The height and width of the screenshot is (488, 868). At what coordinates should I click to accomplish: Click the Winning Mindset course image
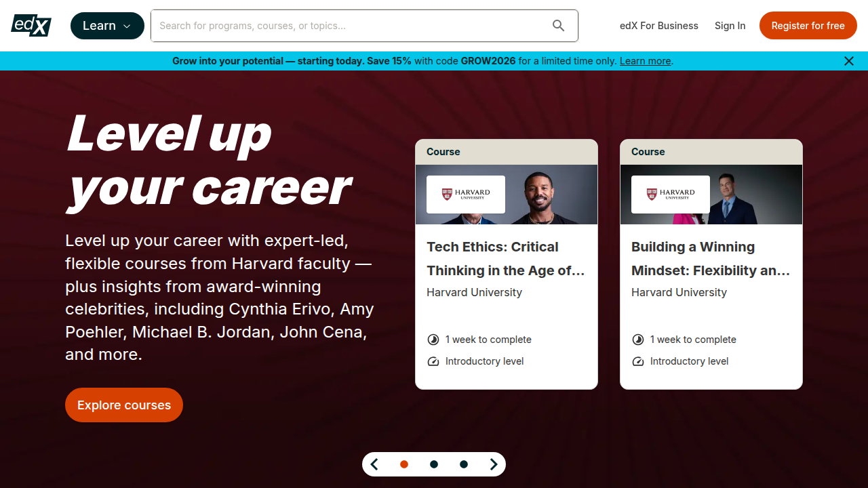pos(711,195)
